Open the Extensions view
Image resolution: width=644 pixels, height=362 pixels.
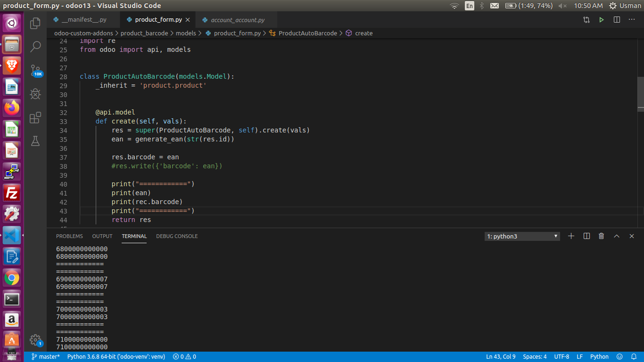click(x=35, y=117)
